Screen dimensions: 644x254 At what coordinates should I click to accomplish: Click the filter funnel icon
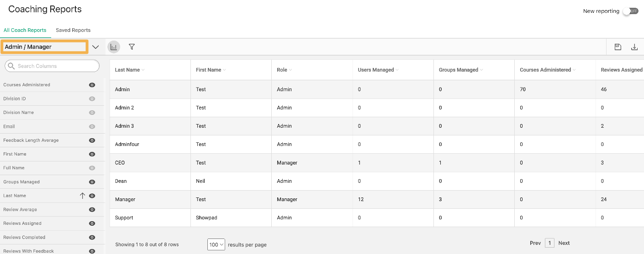tap(132, 47)
